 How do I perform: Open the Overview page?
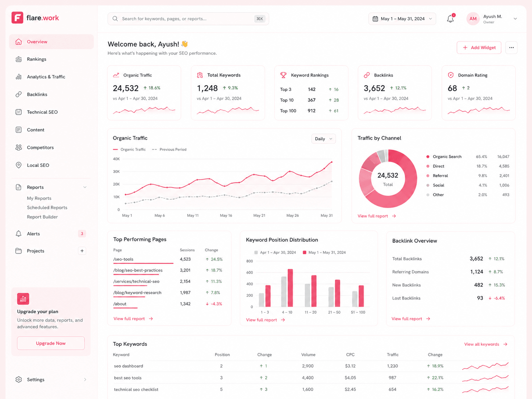click(x=51, y=42)
